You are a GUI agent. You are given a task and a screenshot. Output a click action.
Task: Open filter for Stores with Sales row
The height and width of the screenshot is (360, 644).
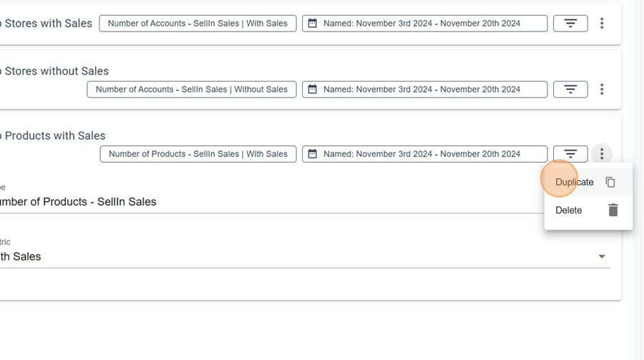click(570, 24)
